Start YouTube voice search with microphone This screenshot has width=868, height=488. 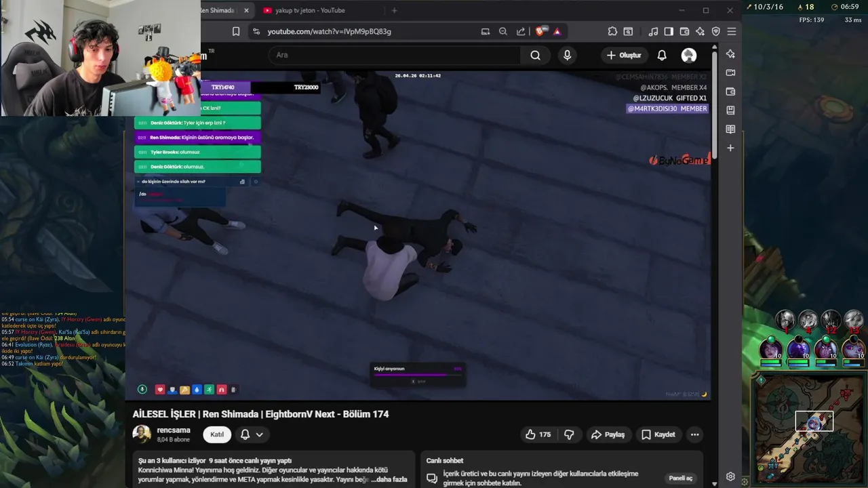pos(567,55)
